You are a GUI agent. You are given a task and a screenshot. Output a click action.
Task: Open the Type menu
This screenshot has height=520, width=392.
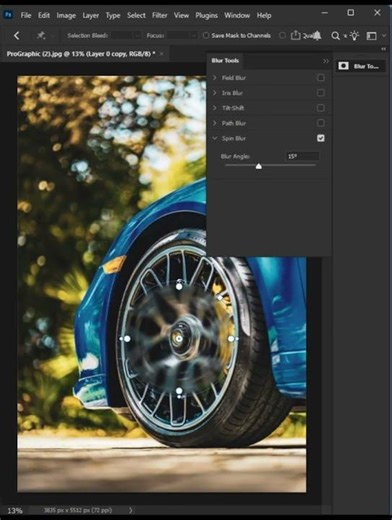113,15
